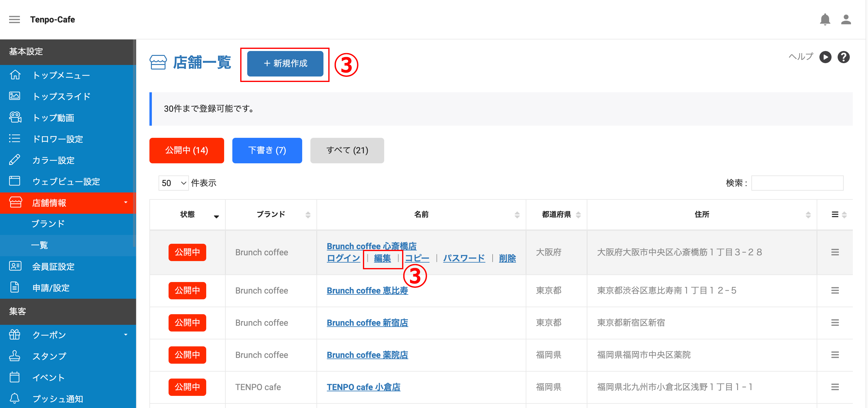Screen dimensions: 868x408
Task: Open the user account icon
Action: [x=846, y=19]
